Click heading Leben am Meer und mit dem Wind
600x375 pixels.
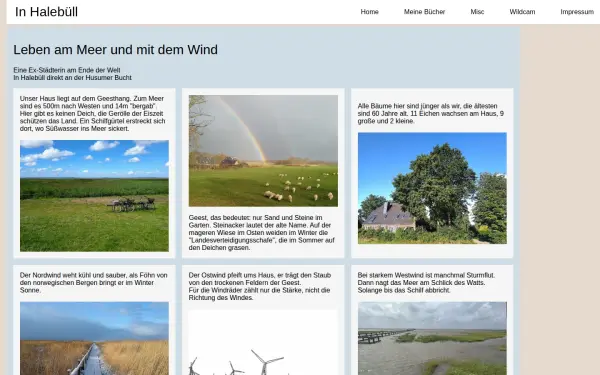coord(116,49)
